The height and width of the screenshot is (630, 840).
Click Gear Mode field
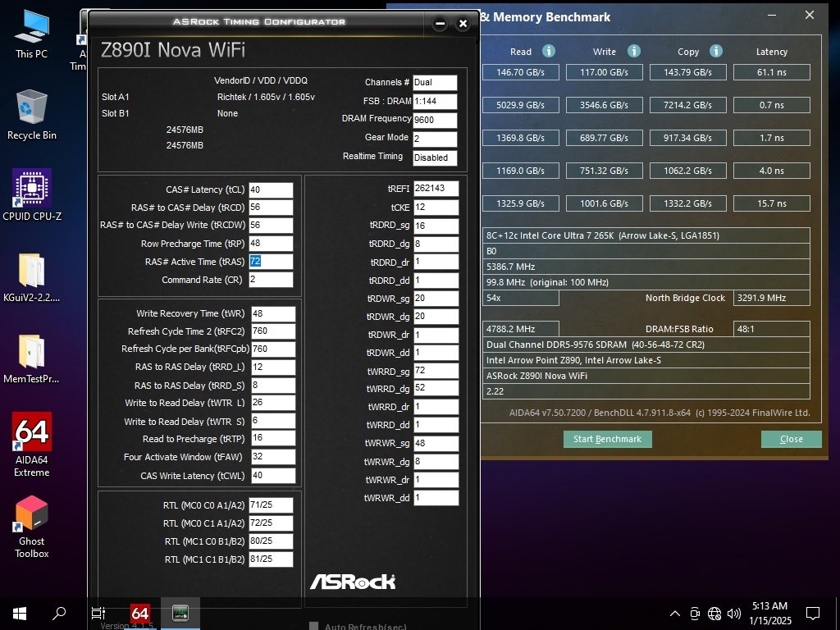[435, 139]
